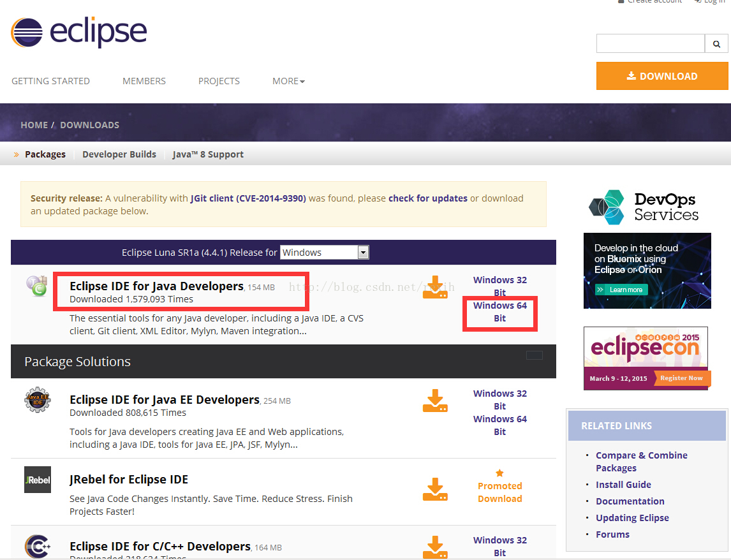Choose Windows 32 Bit for C/C++ Developers

(x=499, y=547)
